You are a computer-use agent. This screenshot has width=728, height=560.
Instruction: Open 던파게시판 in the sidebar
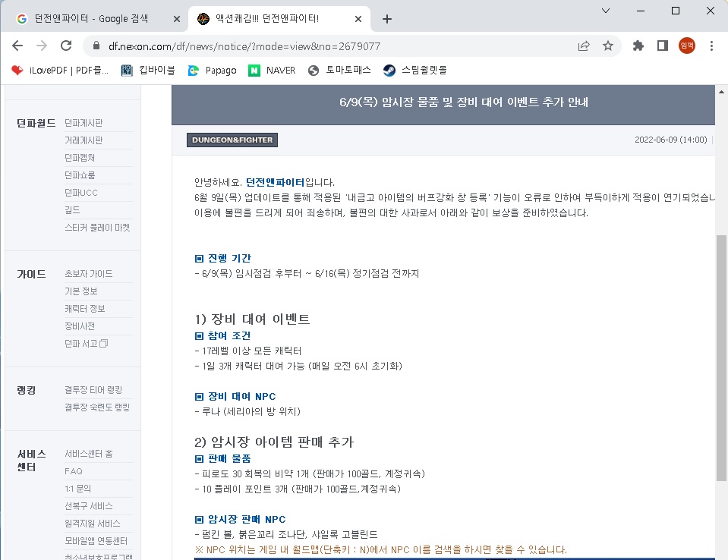coord(84,123)
